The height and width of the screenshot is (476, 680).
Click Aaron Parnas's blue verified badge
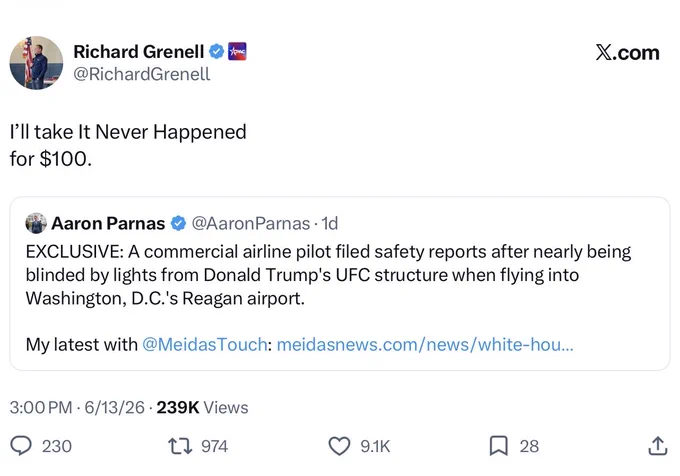pyautogui.click(x=178, y=224)
